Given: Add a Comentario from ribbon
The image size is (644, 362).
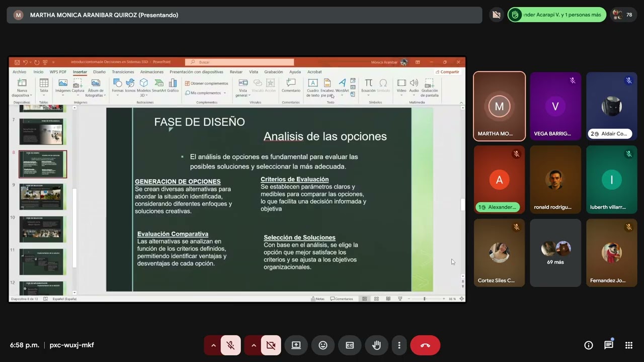Looking at the screenshot, I should click(x=291, y=86).
